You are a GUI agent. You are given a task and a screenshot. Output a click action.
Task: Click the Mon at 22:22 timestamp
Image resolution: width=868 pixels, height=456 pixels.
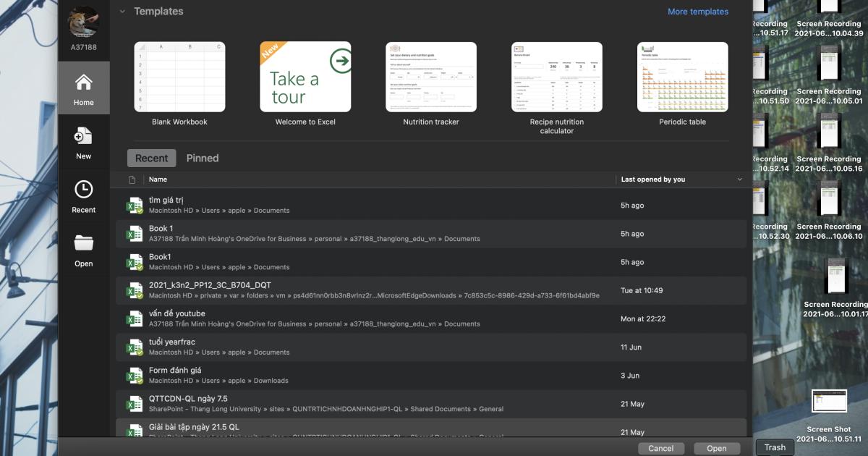[643, 318]
